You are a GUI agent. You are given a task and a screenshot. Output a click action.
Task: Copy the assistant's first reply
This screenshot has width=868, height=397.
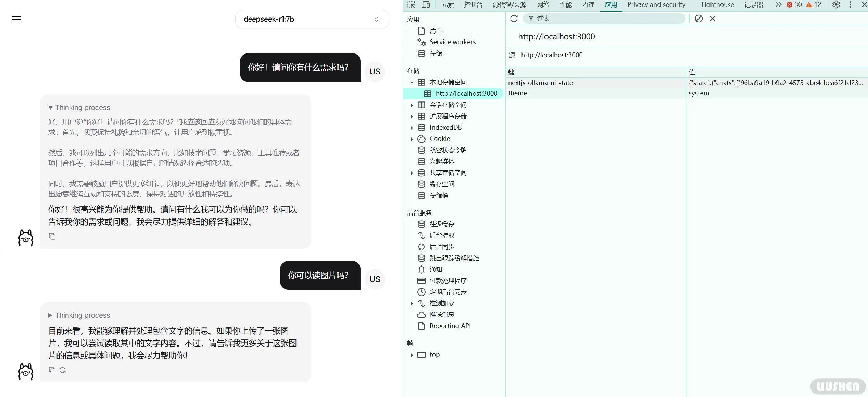[x=52, y=236]
